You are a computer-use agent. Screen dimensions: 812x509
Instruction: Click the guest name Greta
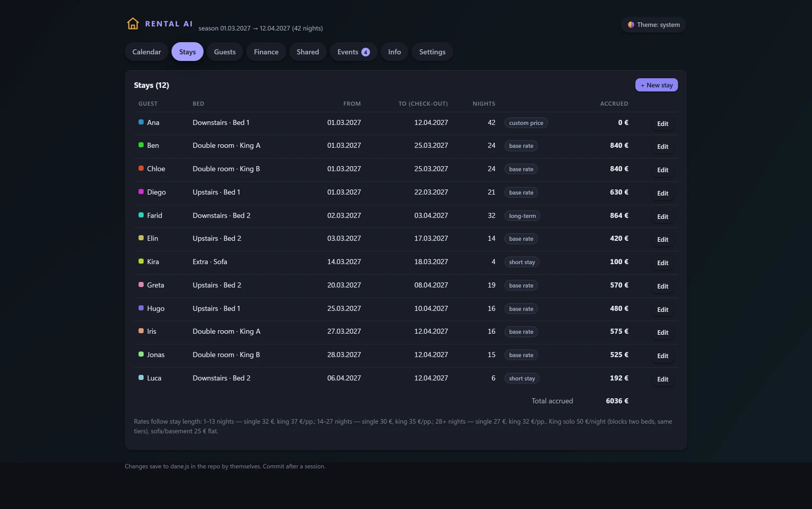[x=155, y=285]
